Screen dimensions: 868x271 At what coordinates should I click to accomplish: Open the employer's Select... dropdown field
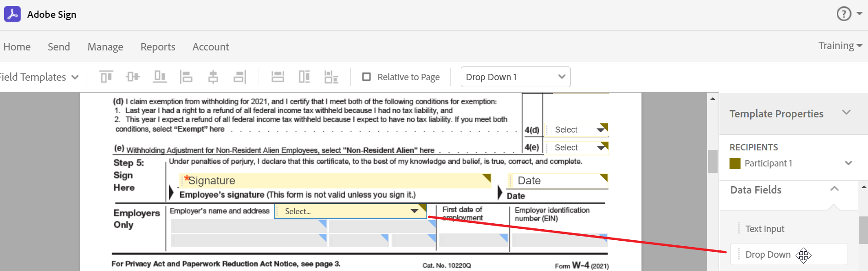click(351, 211)
